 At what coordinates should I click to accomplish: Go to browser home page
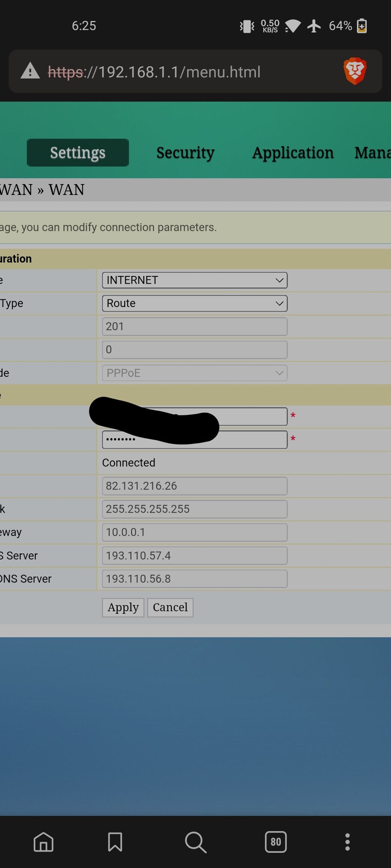tap(44, 842)
